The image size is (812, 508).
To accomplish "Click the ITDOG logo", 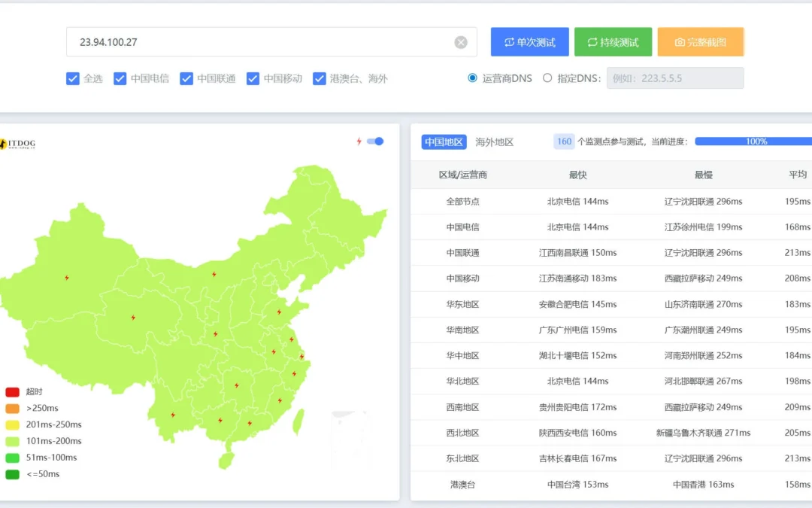I will [17, 144].
